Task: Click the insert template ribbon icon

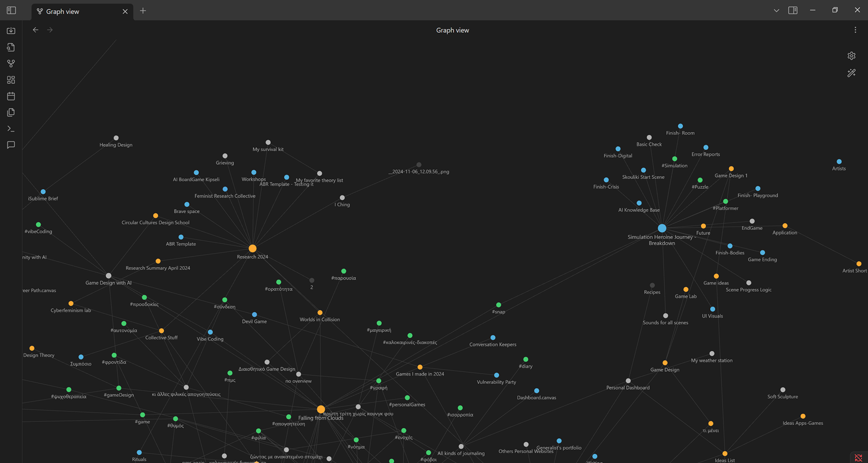Action: click(x=11, y=113)
